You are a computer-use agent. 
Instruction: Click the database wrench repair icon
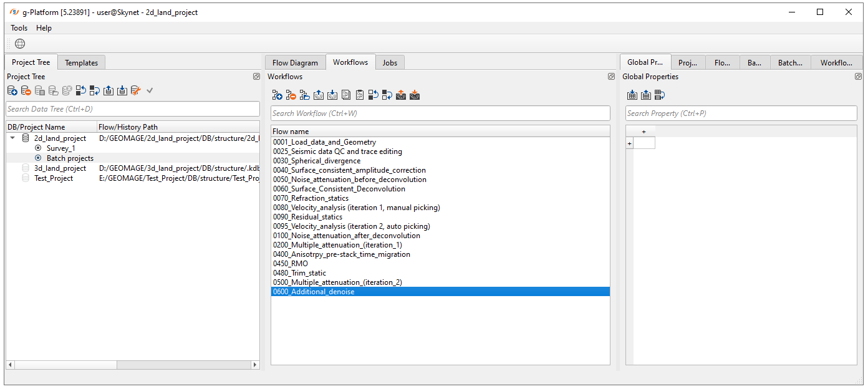coord(136,91)
